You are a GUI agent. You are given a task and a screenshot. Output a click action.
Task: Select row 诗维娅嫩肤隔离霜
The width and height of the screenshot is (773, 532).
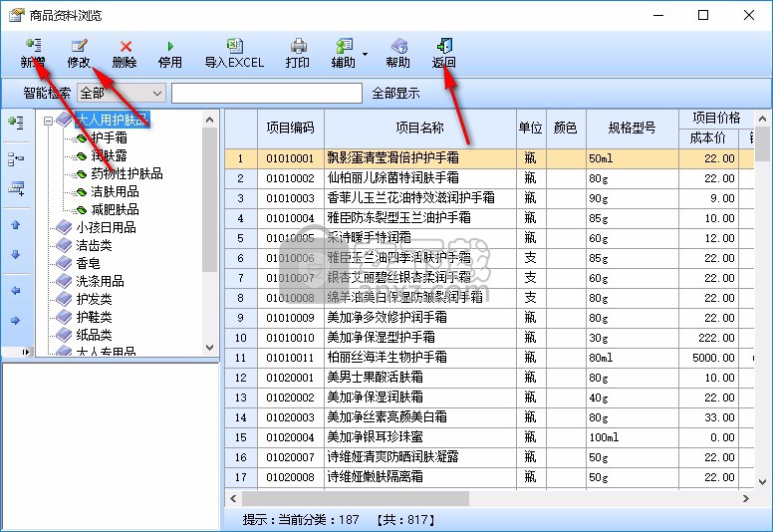489,477
